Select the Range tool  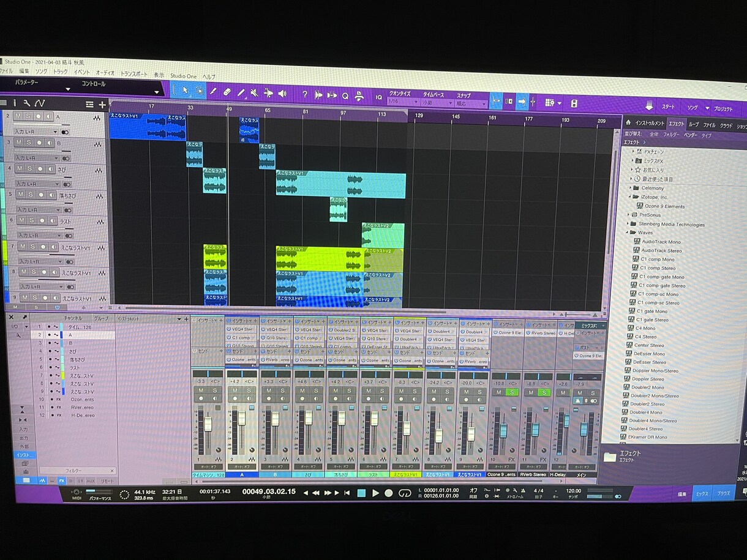[200, 91]
